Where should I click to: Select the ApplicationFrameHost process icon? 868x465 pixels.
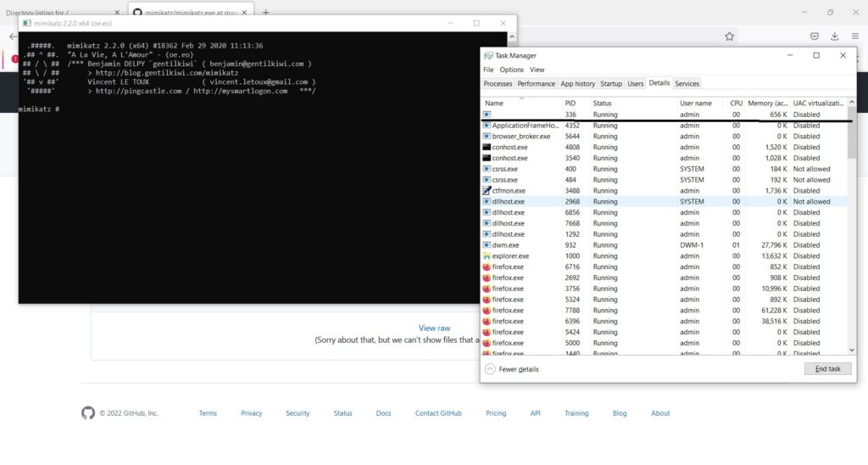pyautogui.click(x=487, y=126)
